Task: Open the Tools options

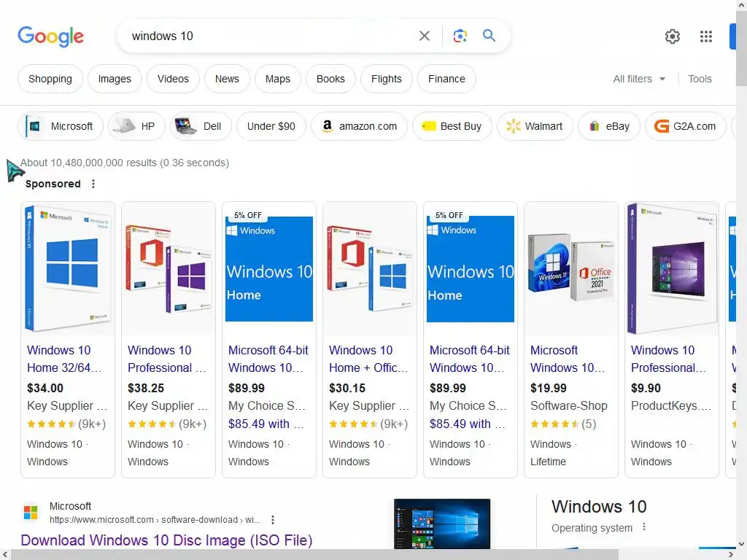Action: click(x=700, y=79)
